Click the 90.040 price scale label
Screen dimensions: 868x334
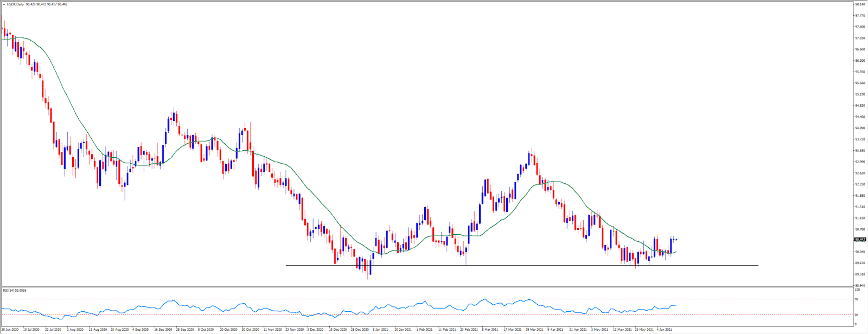[860, 252]
